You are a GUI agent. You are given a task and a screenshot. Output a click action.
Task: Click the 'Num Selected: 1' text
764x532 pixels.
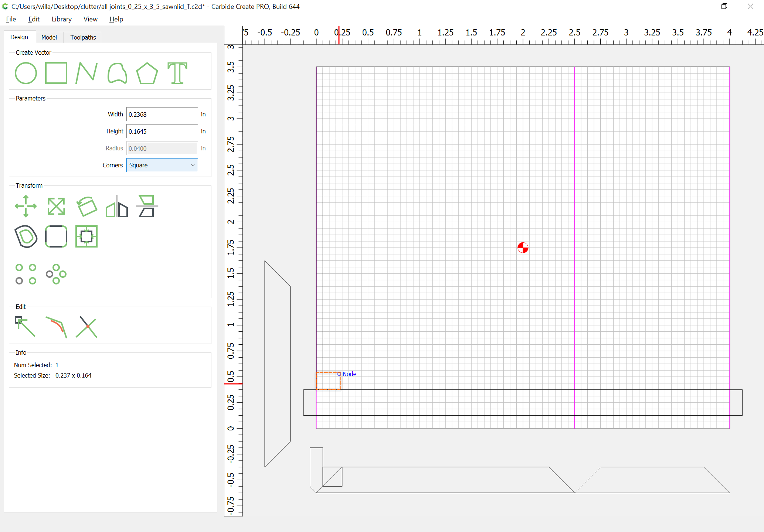(x=36, y=365)
